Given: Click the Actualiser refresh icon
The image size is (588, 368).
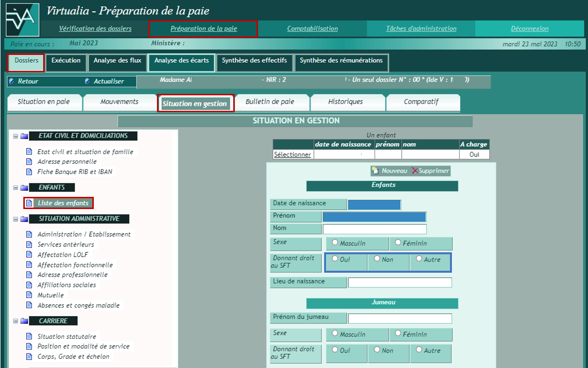Looking at the screenshot, I should coord(87,81).
